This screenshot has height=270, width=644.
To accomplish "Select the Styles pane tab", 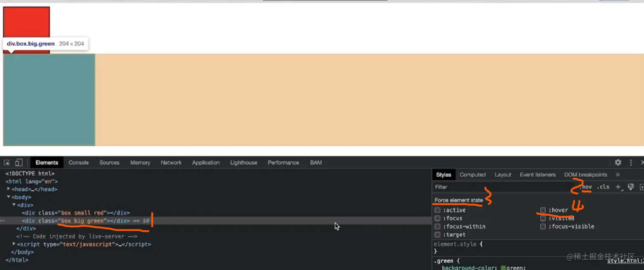I will [x=443, y=174].
